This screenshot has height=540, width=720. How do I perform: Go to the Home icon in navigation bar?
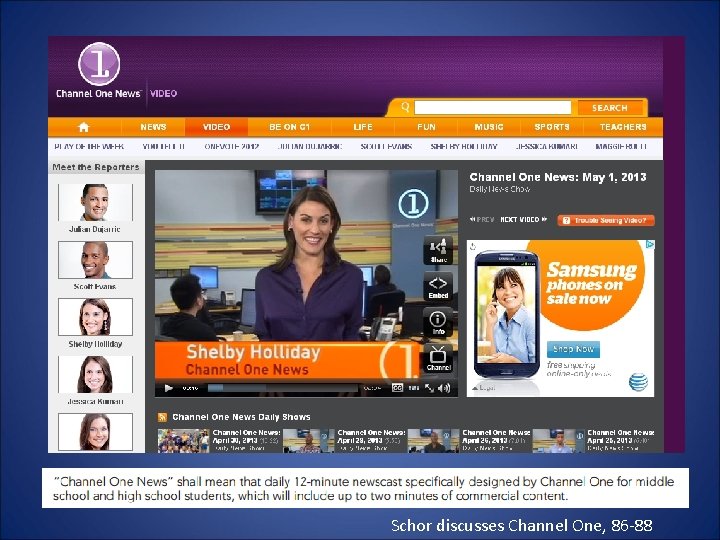point(84,127)
